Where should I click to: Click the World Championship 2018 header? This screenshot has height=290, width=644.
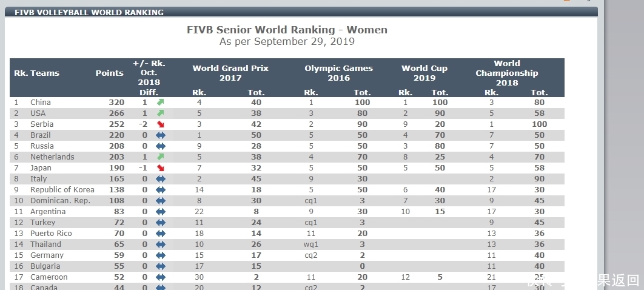[x=506, y=73]
